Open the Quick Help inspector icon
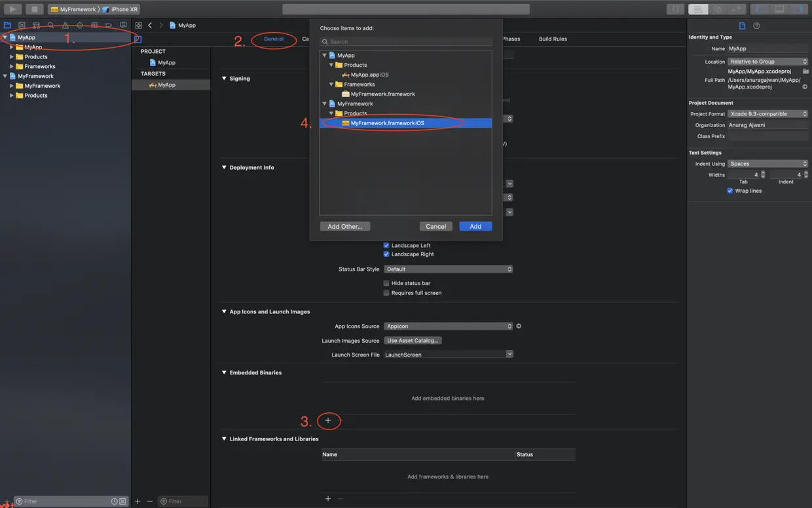Viewport: 812px width, 508px height. coord(757,26)
